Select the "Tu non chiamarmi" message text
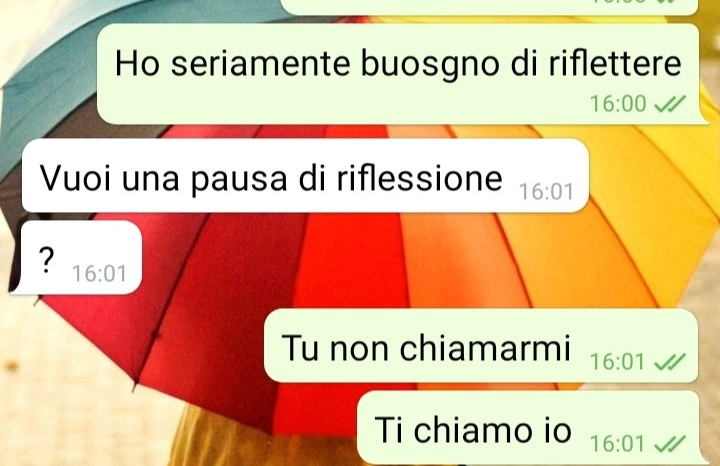720x466 pixels. point(426,348)
